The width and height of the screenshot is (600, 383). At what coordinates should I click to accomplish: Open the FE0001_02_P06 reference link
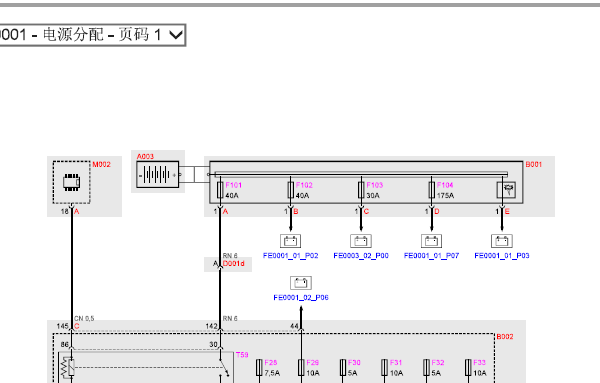coord(301,297)
